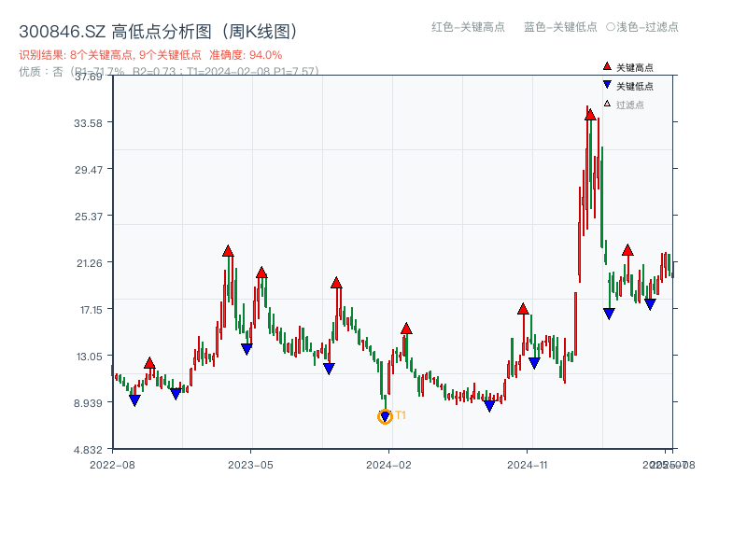Click the gray 过滤点 triangle icon in legend
747x560 pixels.
[x=605, y=102]
